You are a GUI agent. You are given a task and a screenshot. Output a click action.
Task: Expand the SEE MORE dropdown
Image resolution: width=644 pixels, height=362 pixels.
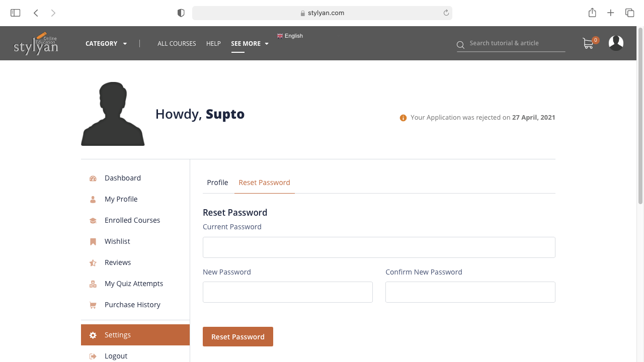click(250, 44)
